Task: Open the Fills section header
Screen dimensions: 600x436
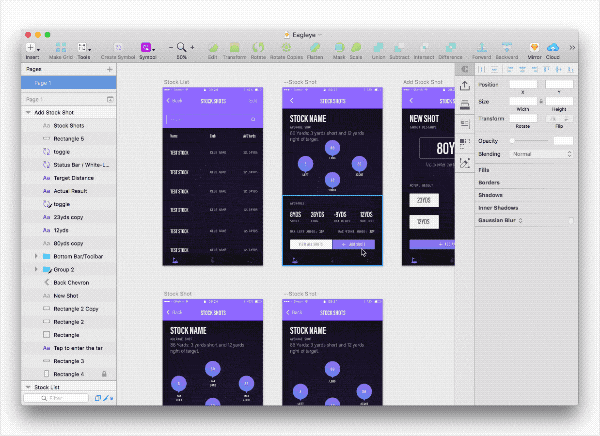Action: (x=484, y=170)
